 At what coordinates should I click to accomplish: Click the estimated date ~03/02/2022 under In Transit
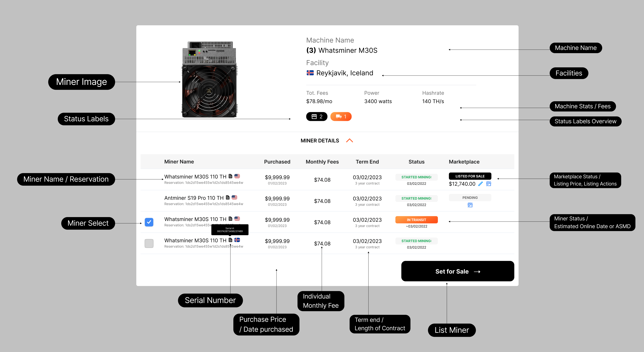pyautogui.click(x=416, y=226)
